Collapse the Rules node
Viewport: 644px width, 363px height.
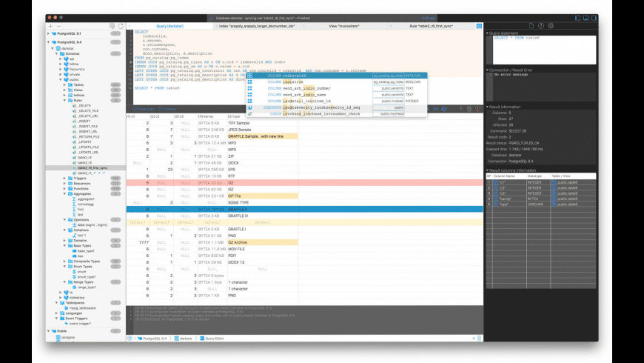(x=64, y=100)
